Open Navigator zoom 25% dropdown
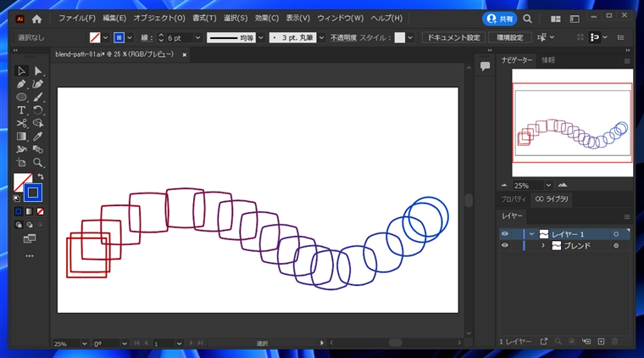The width and height of the screenshot is (644, 358). tap(548, 186)
